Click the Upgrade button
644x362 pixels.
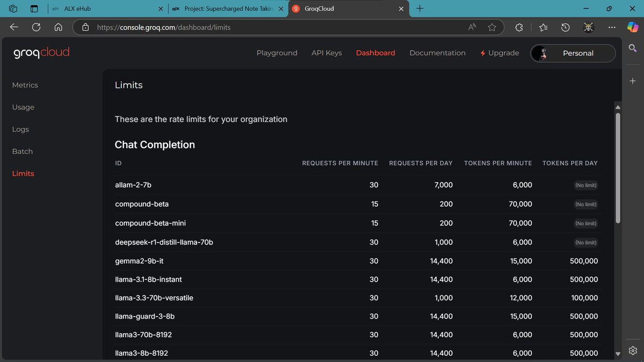click(500, 53)
